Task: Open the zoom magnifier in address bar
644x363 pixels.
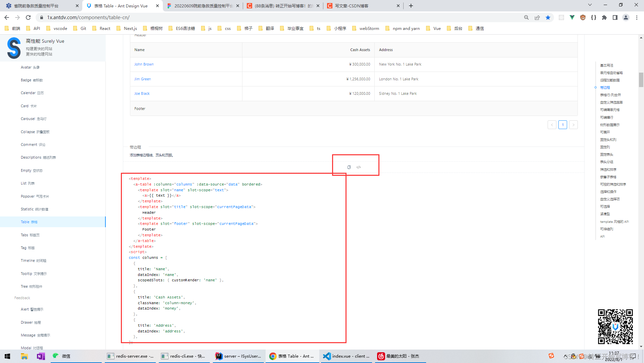Action: (x=526, y=17)
